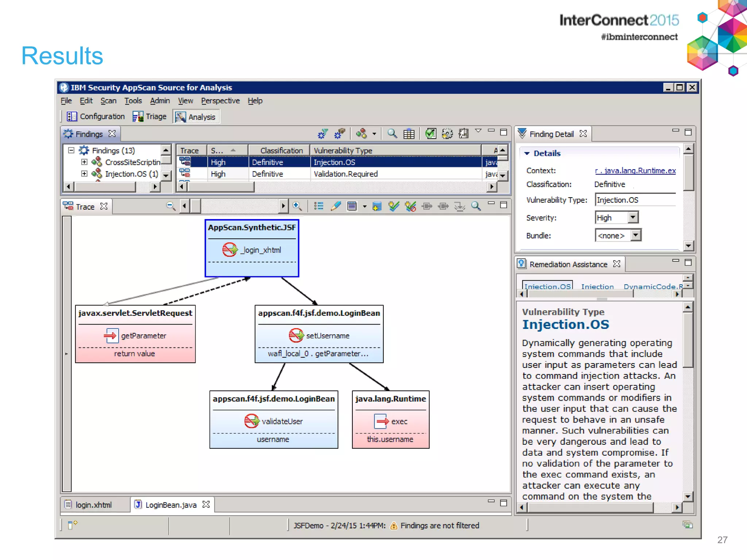This screenshot has height=560, width=747.
Task: Open the Perspective menu
Action: pyautogui.click(x=220, y=101)
